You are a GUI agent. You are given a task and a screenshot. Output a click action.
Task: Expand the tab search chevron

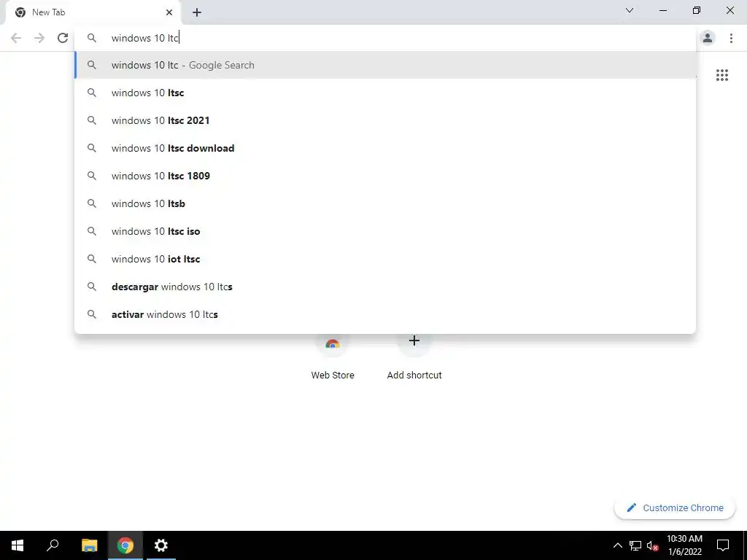click(630, 10)
